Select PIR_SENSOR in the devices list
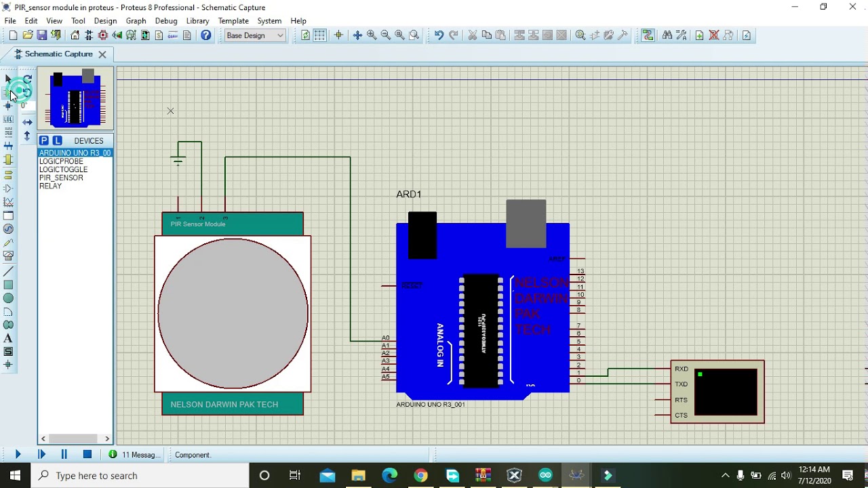This screenshot has width=868, height=488. pyautogui.click(x=61, y=178)
